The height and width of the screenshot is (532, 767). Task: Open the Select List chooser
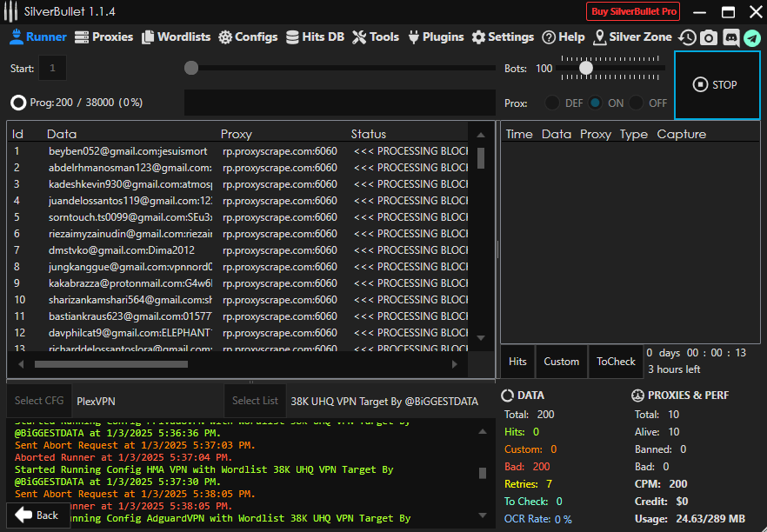pos(255,401)
